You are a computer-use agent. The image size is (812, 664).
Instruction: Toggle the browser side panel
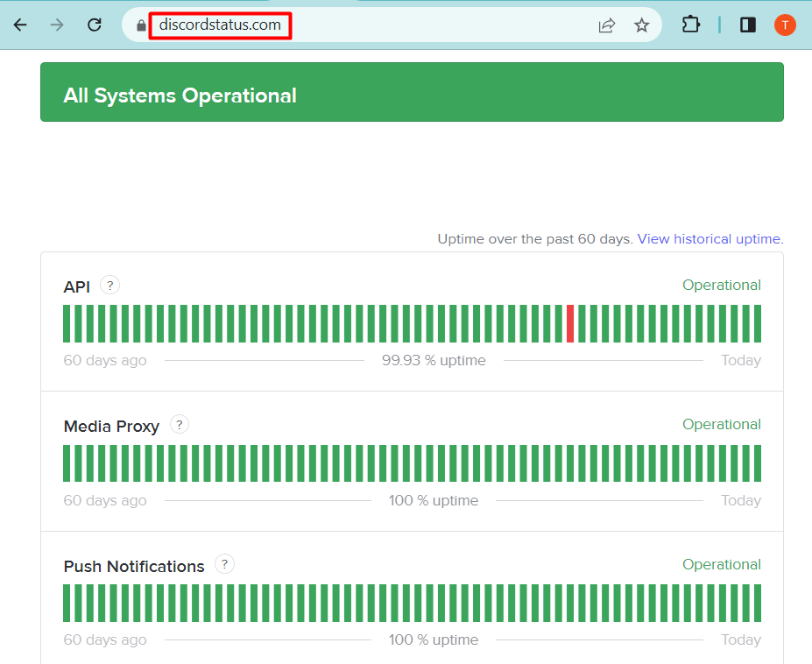748,25
